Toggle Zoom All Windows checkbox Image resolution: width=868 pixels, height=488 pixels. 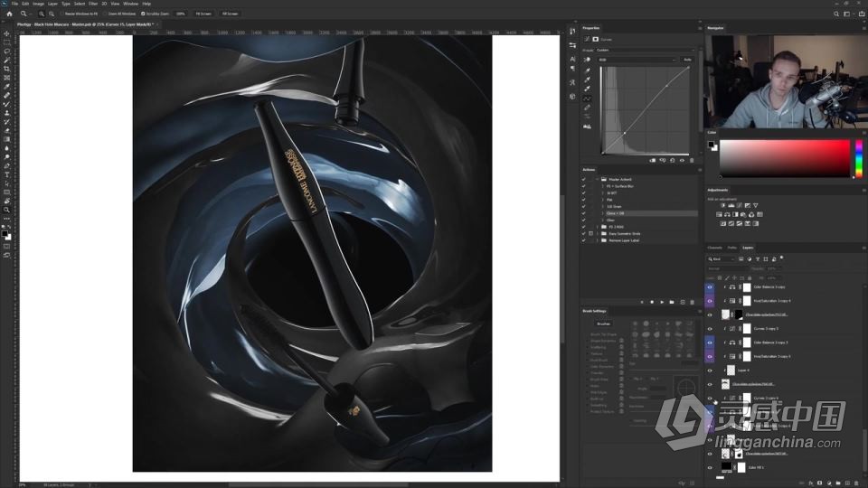105,14
